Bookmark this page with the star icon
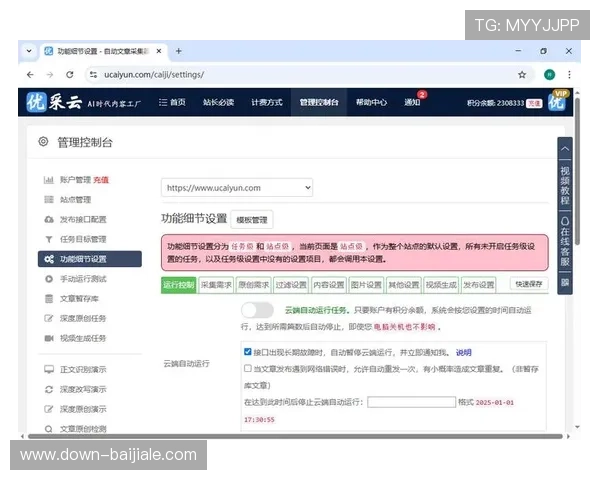Screen dimensions: 600x480 click(522, 75)
